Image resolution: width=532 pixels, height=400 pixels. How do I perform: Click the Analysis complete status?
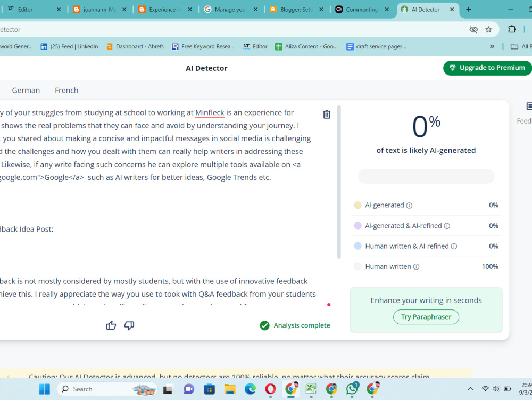click(x=295, y=325)
